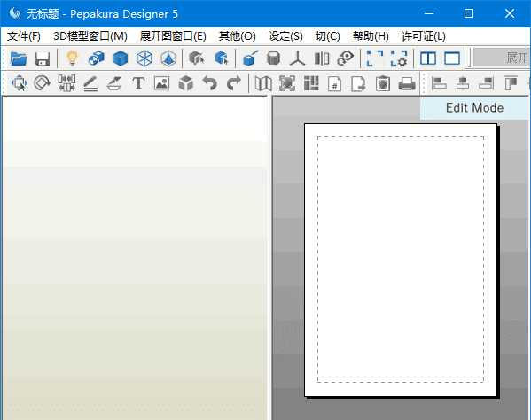The height and width of the screenshot is (420, 531).
Task: Open the 帮助(H) menu
Action: 371,36
